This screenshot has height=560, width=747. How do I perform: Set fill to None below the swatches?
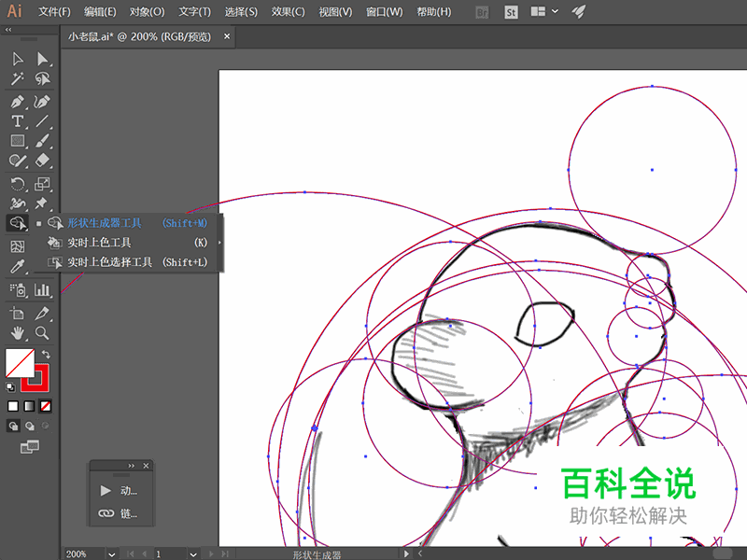tap(44, 405)
